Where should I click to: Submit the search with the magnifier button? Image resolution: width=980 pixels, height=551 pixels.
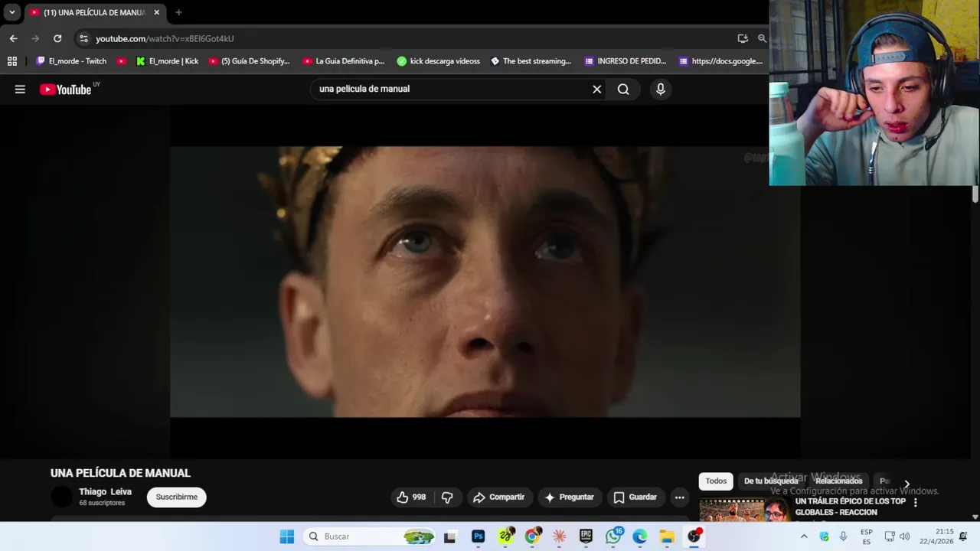click(x=623, y=90)
